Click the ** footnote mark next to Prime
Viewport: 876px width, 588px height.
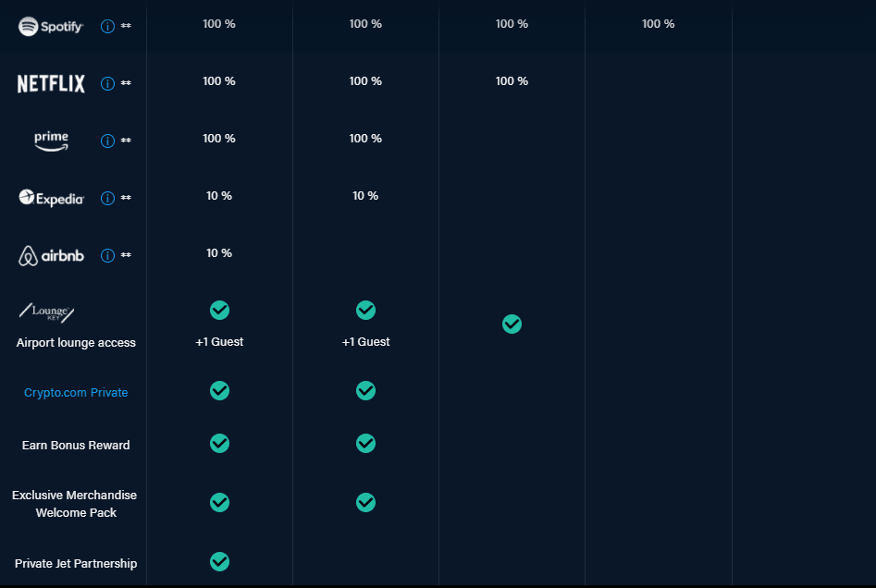click(x=126, y=141)
